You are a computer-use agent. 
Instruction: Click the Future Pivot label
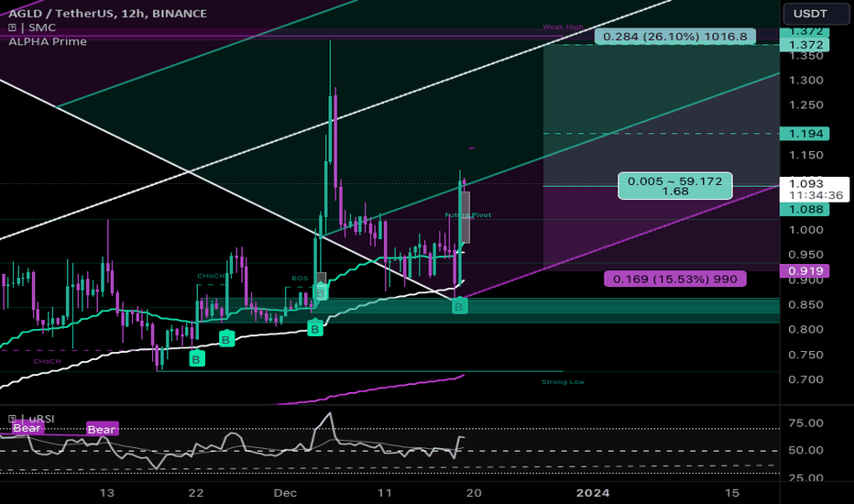pos(468,214)
